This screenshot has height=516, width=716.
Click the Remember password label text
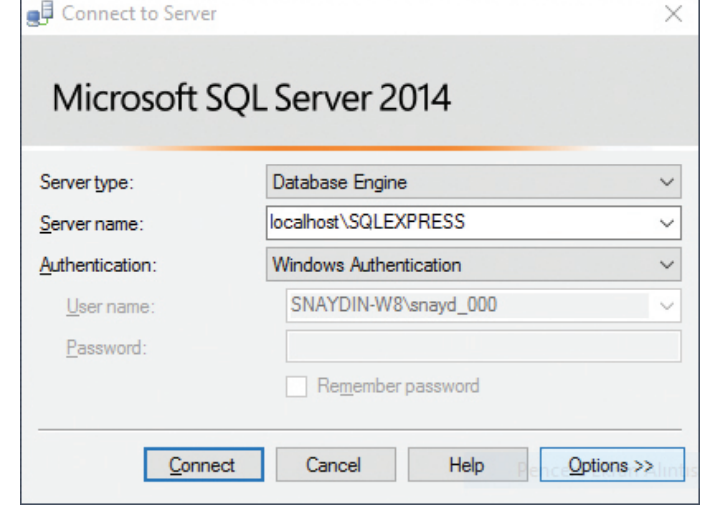[397, 386]
